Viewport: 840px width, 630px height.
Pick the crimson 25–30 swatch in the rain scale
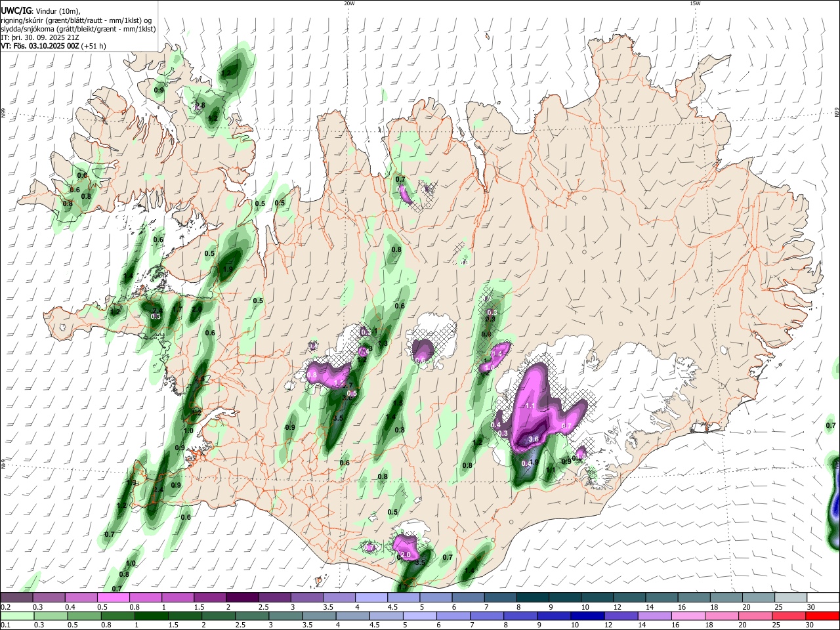tap(789, 616)
